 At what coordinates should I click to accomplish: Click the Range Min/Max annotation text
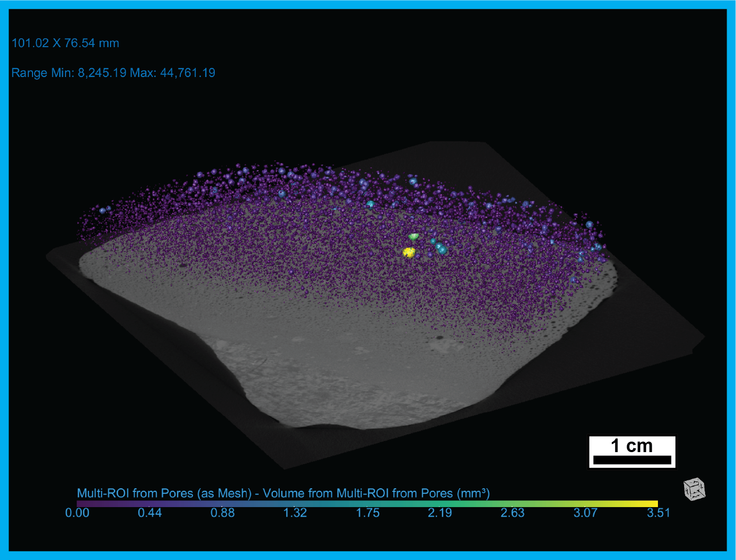113,73
